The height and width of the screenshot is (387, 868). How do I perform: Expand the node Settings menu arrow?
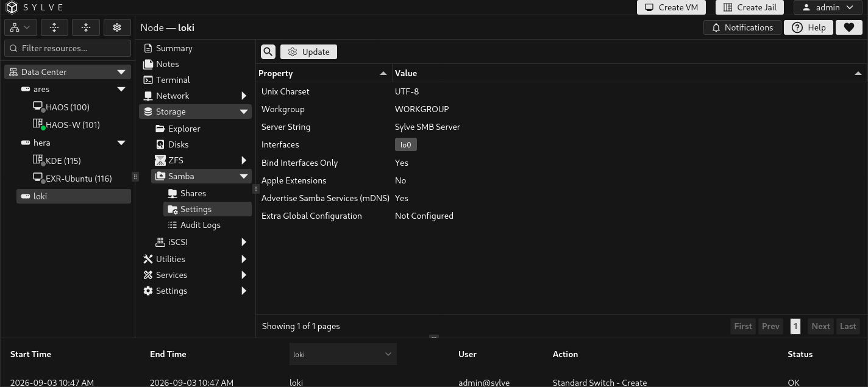click(x=244, y=291)
